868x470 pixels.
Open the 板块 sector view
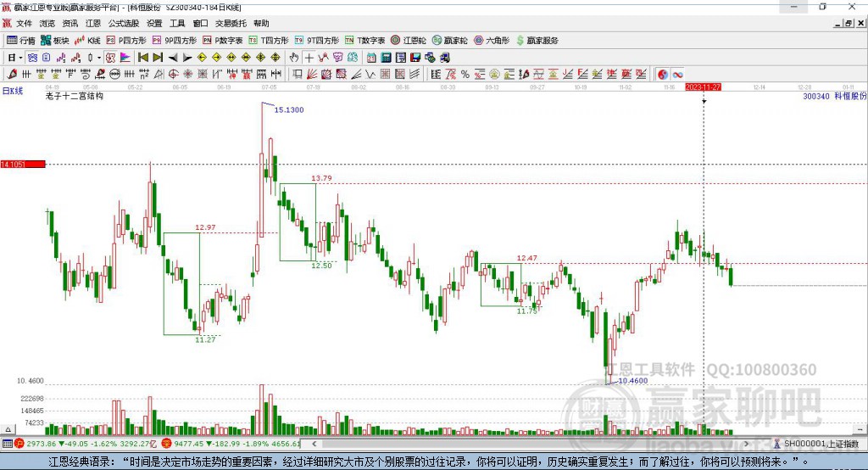click(55, 41)
